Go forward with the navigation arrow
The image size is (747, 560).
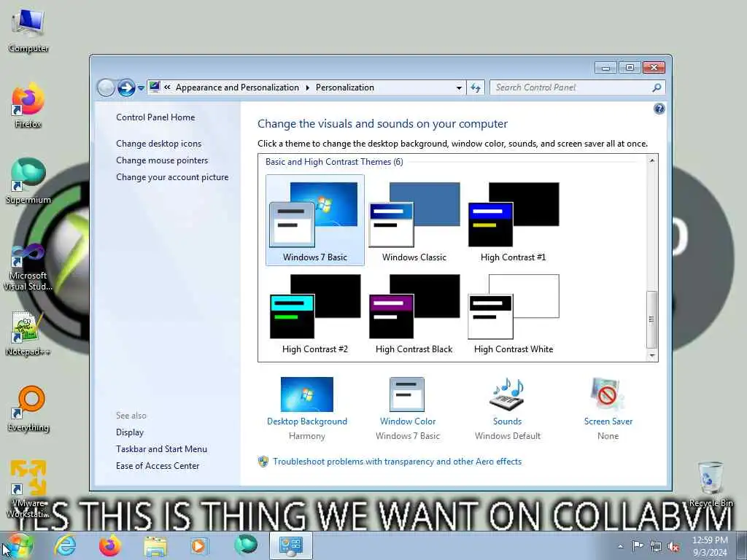[126, 87]
